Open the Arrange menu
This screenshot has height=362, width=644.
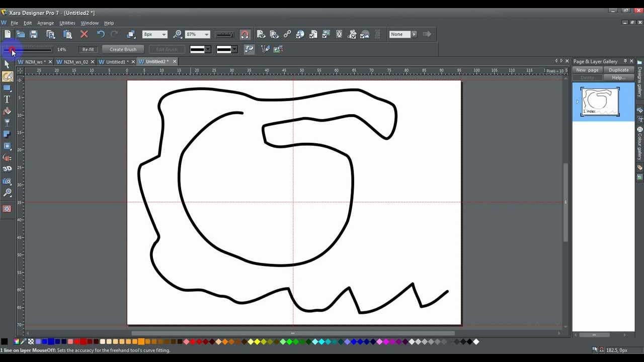45,23
